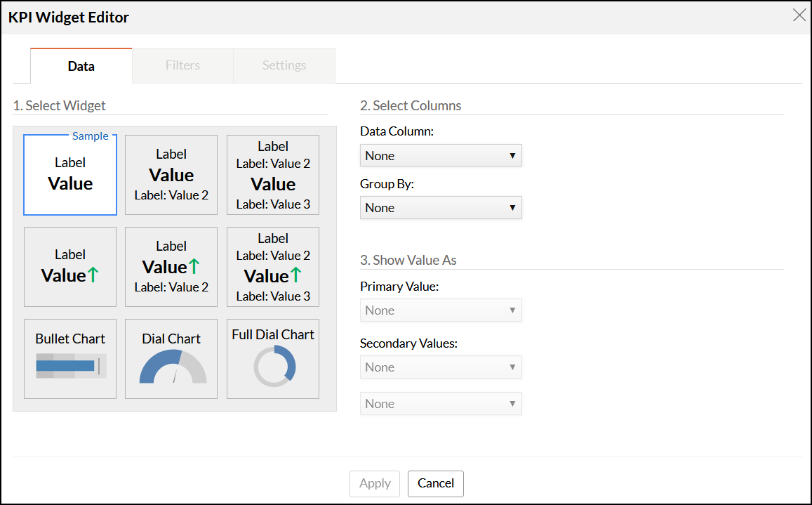Go to the Data tab
This screenshot has width=812, height=505.
coord(81,66)
